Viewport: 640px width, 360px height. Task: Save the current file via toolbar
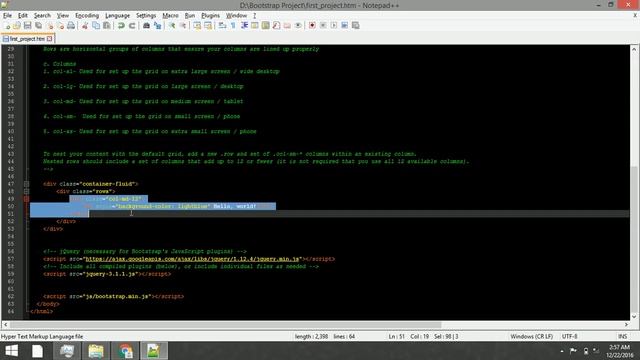pyautogui.click(x=27, y=26)
